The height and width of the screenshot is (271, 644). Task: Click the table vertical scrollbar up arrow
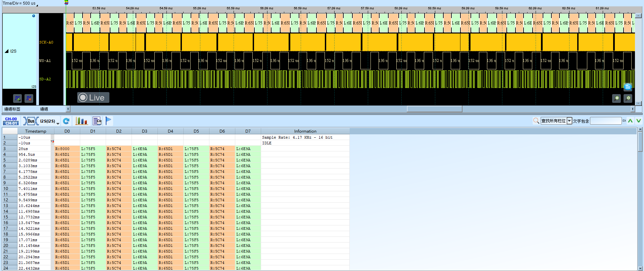click(640, 130)
